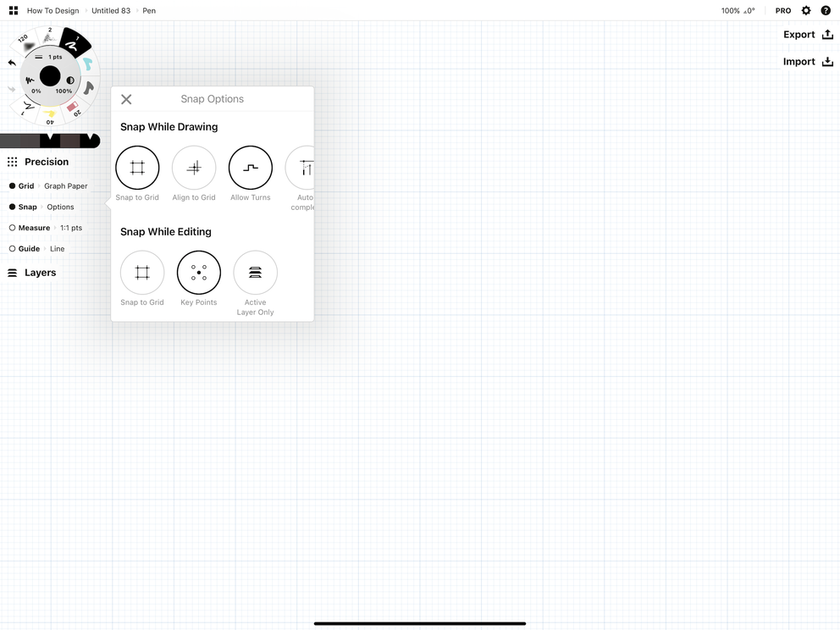Tap the Undo arrow icon
The image size is (840, 630).
[11, 61]
